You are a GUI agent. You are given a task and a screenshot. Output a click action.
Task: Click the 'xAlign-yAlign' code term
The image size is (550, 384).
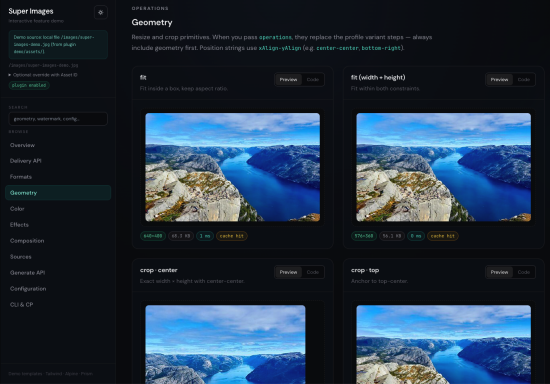(x=280, y=48)
